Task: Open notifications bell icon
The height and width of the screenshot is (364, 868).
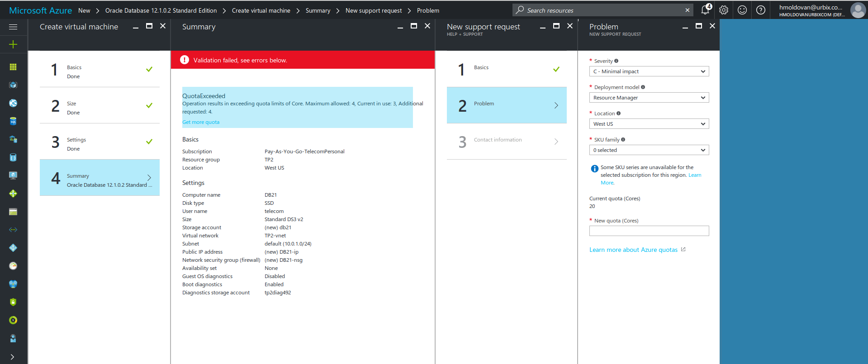Action: click(x=706, y=9)
